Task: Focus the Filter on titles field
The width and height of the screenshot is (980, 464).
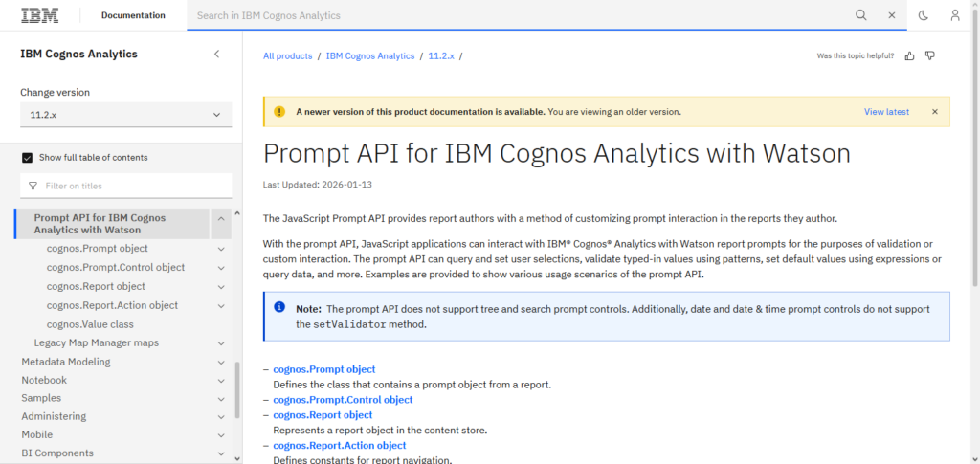Action: [125, 187]
